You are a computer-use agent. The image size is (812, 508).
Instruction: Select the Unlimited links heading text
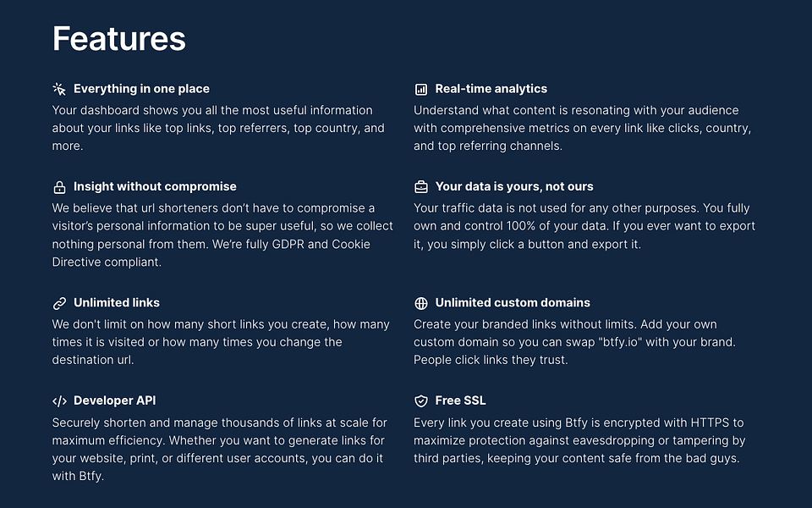[117, 303]
